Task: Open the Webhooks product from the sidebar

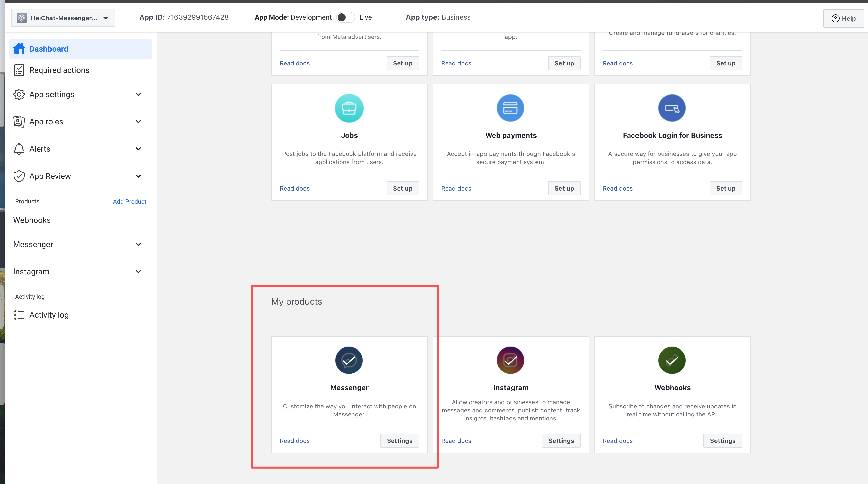Action: [x=32, y=220]
